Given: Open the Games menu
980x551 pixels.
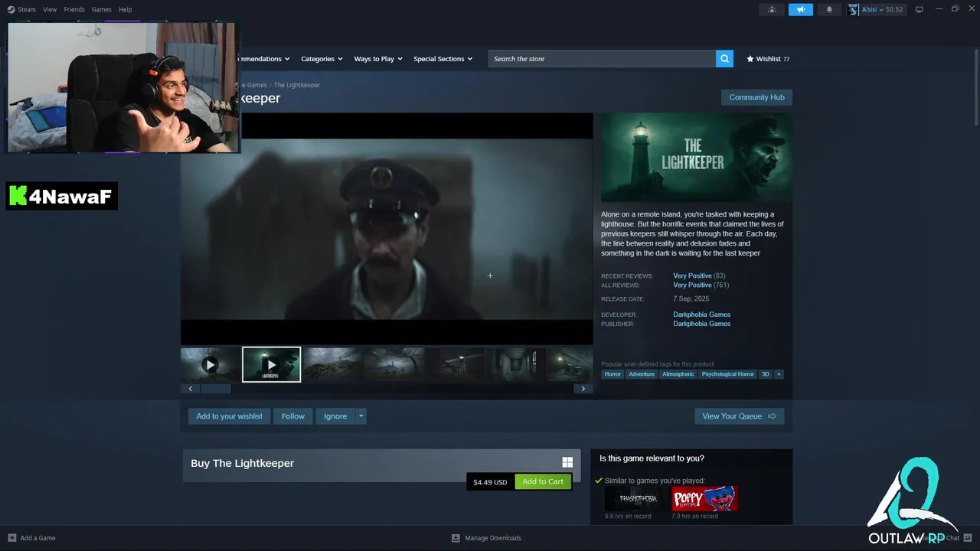Looking at the screenshot, I should point(101,9).
